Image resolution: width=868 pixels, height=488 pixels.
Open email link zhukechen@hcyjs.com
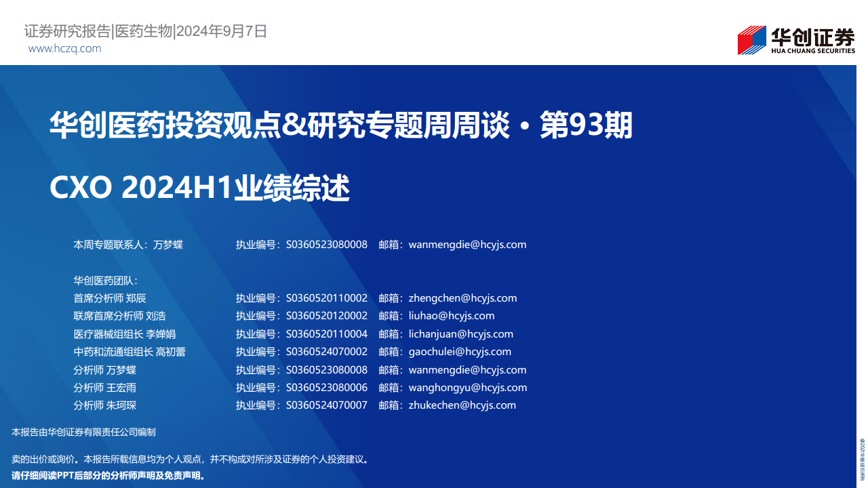[x=462, y=405]
